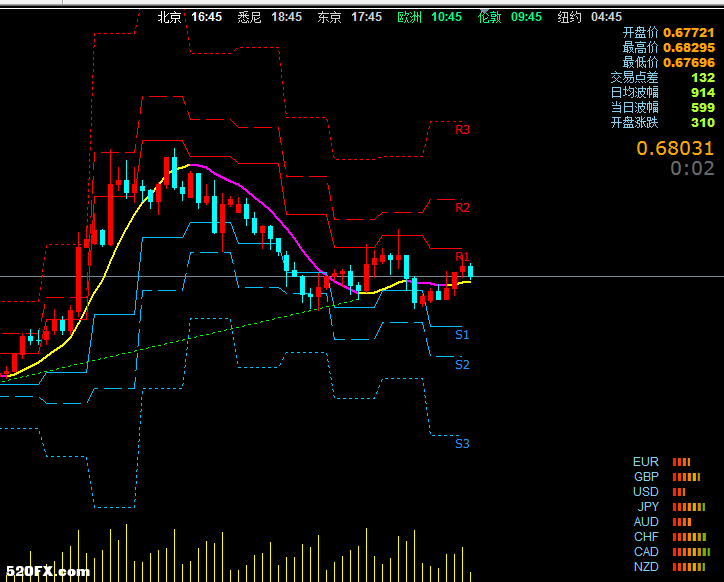Viewport: 724px width, 582px height.
Task: Click the 当日波幅 value 599
Action: (703, 108)
